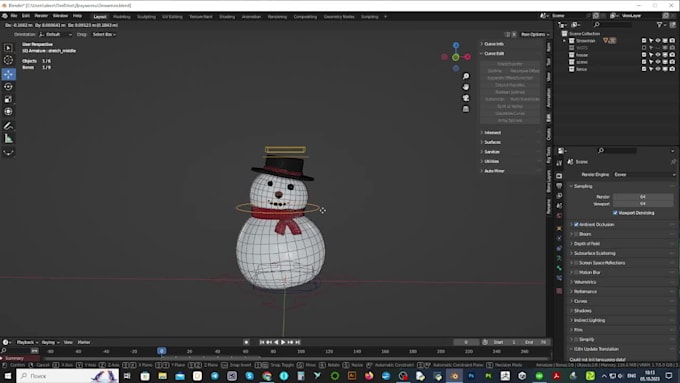Screen dimensions: 680x383
Task: Open the Texture properties tab icon
Action: pos(559,291)
